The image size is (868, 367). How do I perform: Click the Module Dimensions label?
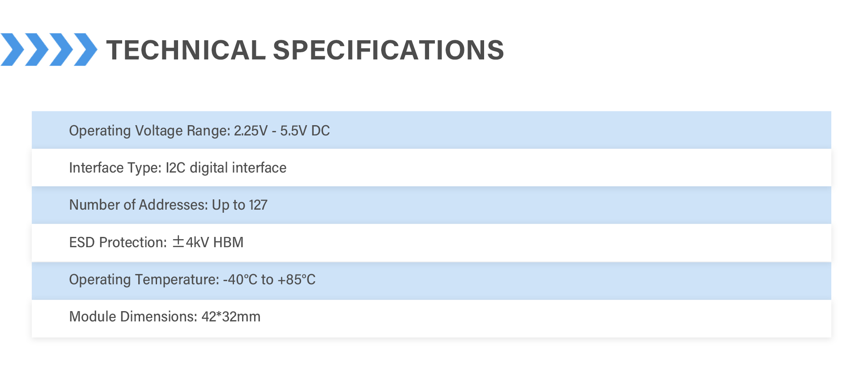[133, 316]
